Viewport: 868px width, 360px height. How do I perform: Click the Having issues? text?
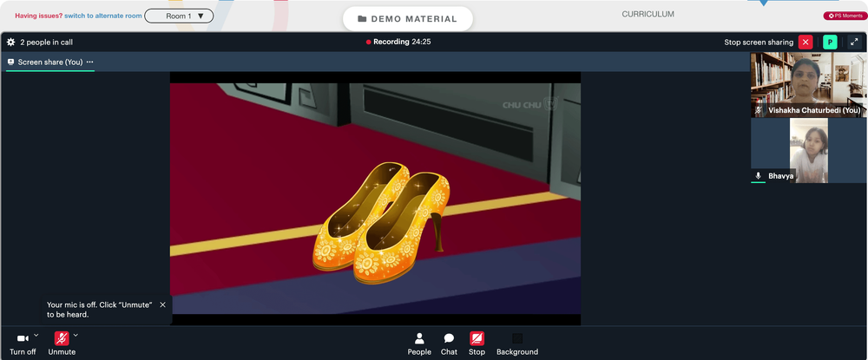tap(39, 16)
